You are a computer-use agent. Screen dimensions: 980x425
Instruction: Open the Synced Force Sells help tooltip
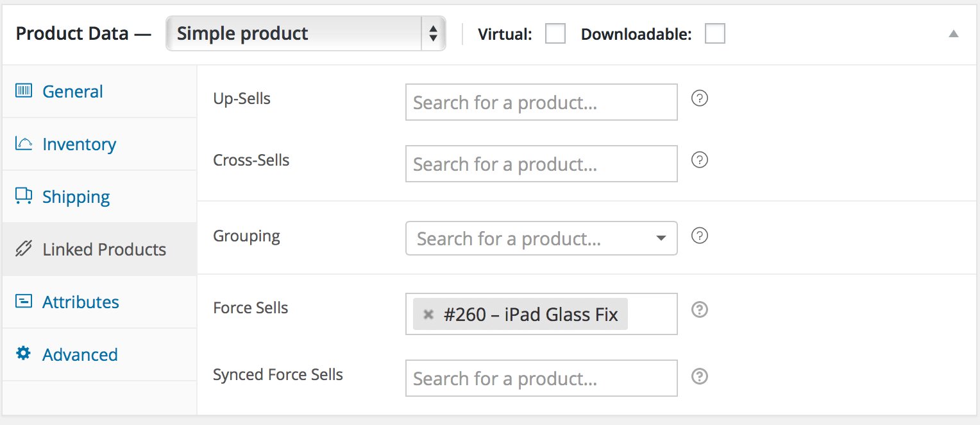[699, 377]
